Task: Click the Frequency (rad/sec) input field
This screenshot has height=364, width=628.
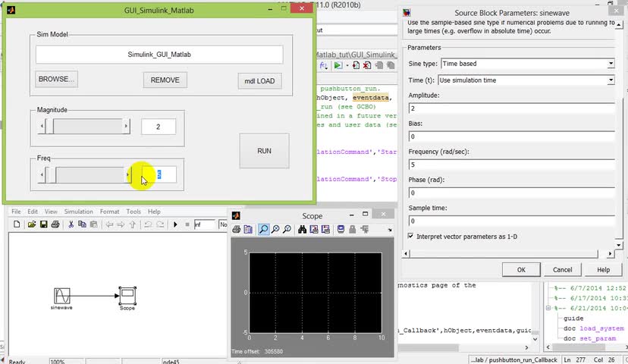Action: click(511, 165)
